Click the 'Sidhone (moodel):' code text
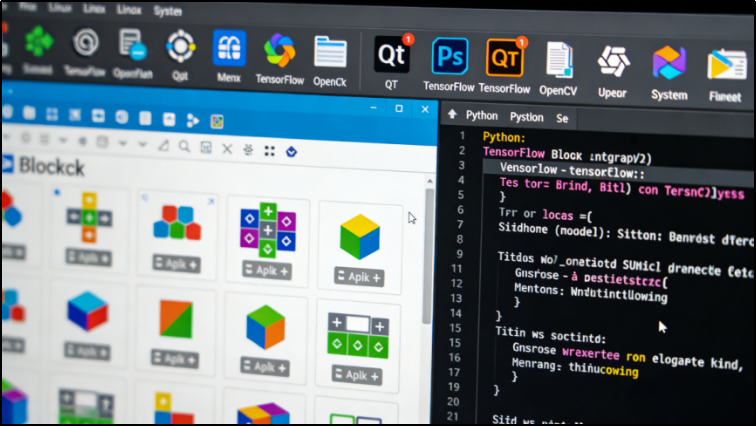 tap(554, 231)
